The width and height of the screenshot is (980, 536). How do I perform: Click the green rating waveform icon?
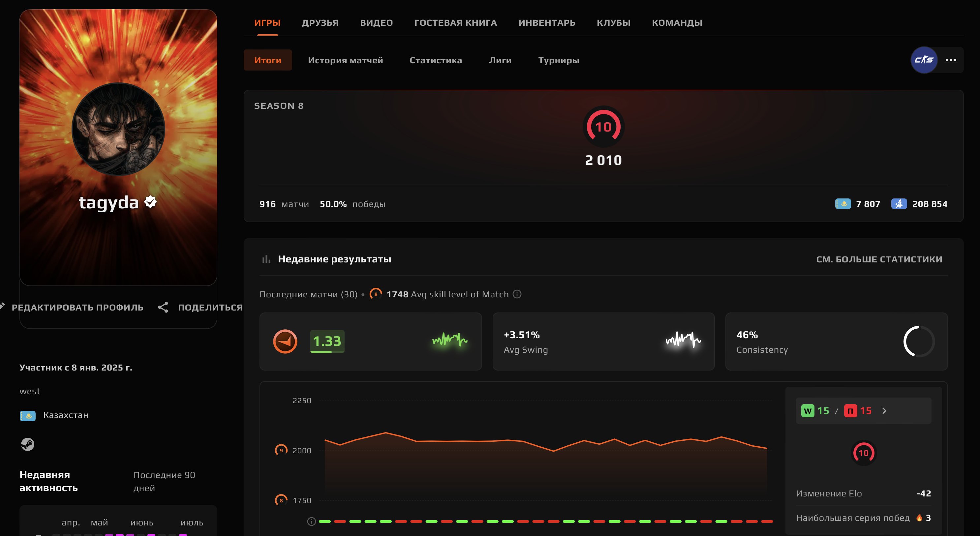pyautogui.click(x=450, y=340)
